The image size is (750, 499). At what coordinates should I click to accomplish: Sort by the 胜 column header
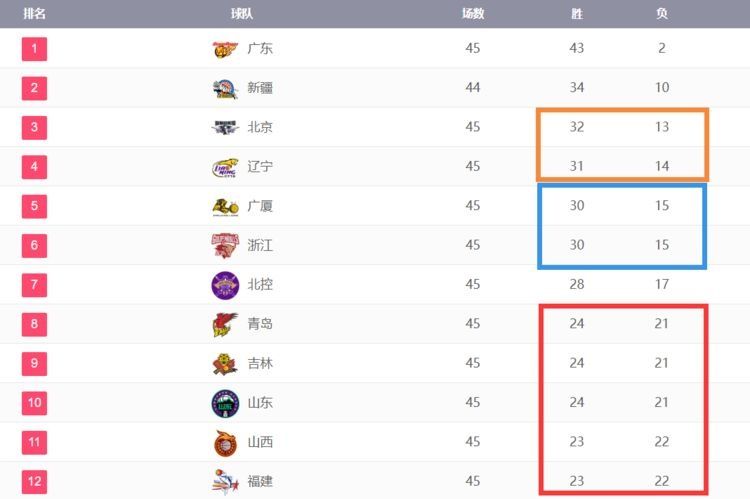coord(577,14)
